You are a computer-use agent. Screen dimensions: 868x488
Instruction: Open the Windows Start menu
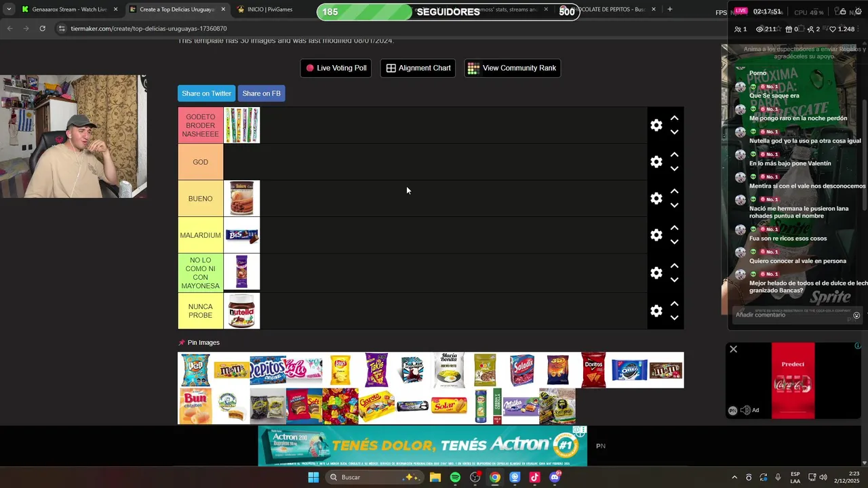[313, 477]
